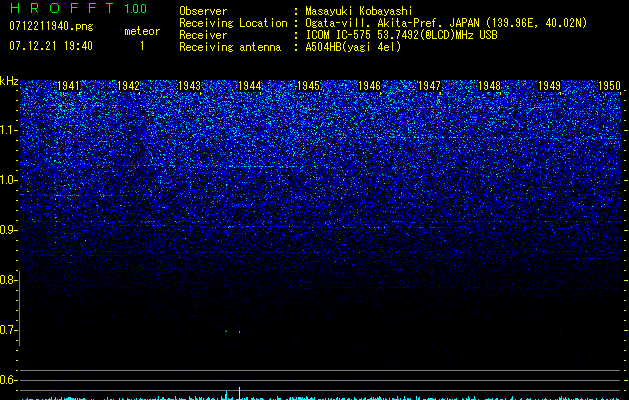
Task: Click receiver value ICOM IC-575 53.7492 MHz
Action: [x=401, y=35]
